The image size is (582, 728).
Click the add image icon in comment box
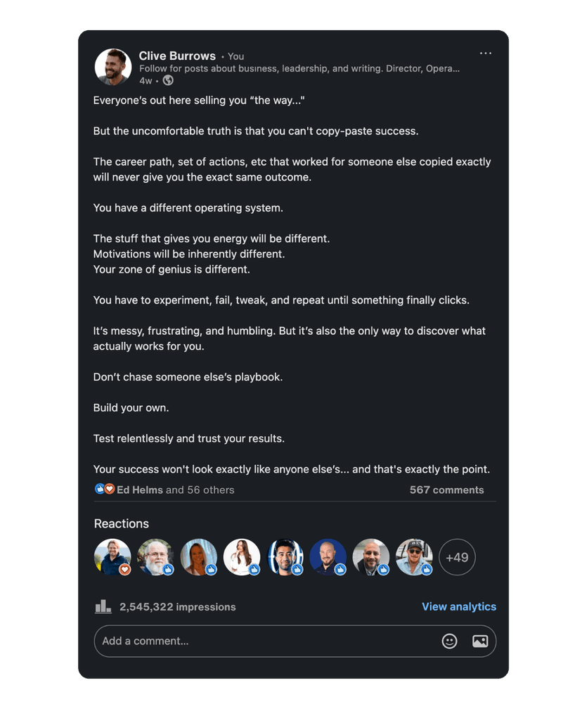point(480,641)
